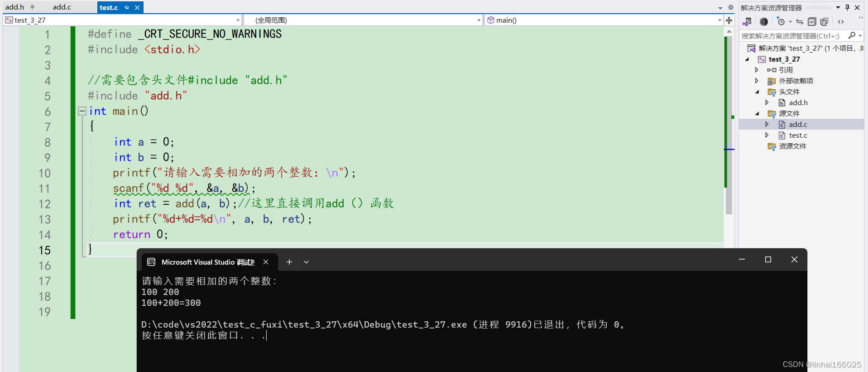Click sync with active document icon
Screen dimensions: 868x372
pos(800,22)
